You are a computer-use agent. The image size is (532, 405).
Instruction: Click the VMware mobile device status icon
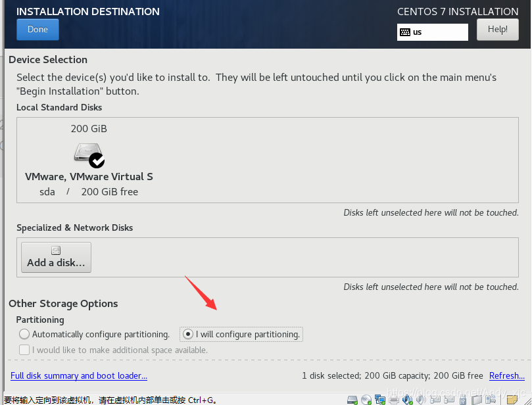pos(491,399)
